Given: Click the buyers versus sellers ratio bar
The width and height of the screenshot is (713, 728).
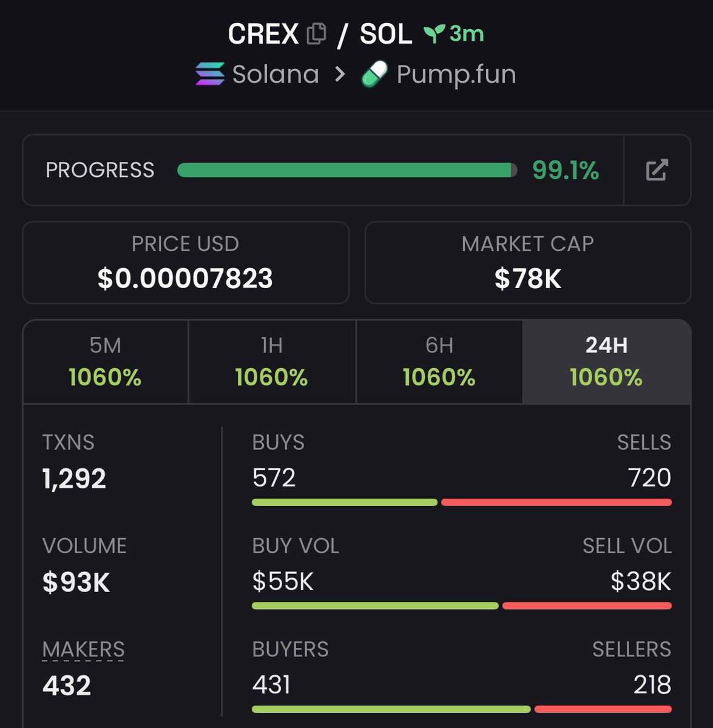Looking at the screenshot, I should (x=461, y=709).
